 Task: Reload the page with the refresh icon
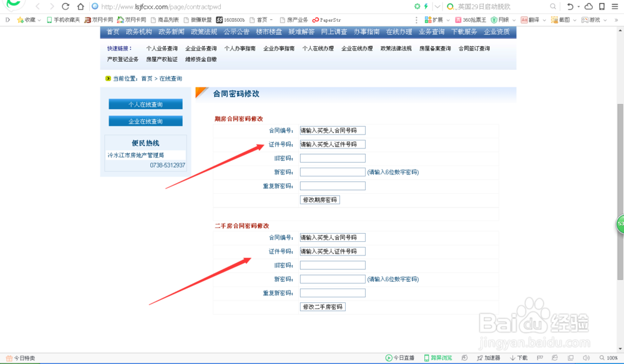(x=66, y=6)
